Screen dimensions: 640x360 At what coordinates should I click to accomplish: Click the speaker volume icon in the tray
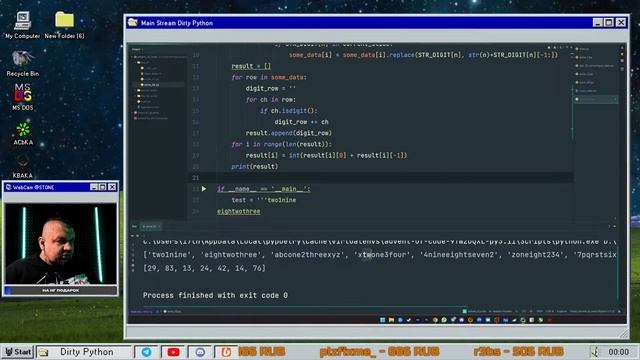coord(595,352)
